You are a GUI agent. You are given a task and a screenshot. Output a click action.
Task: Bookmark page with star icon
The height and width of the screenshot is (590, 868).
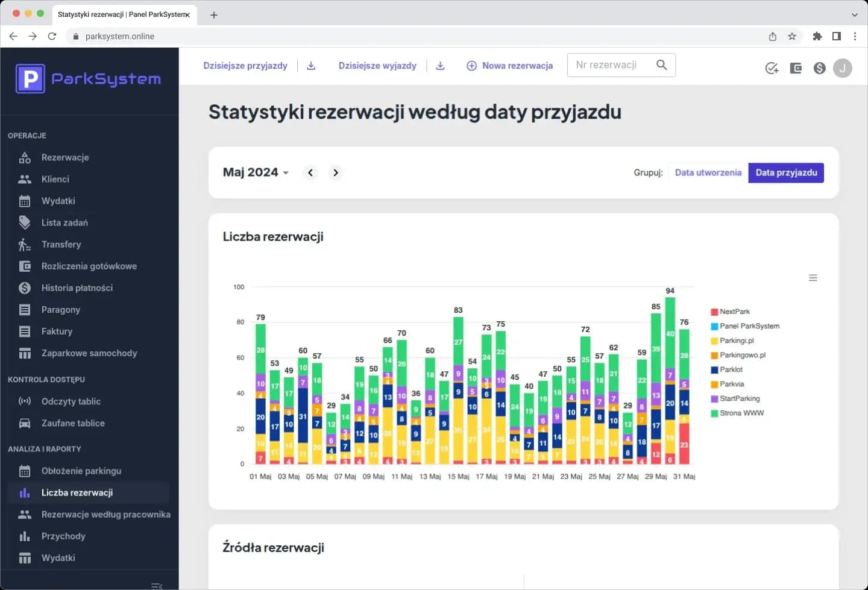pos(792,36)
